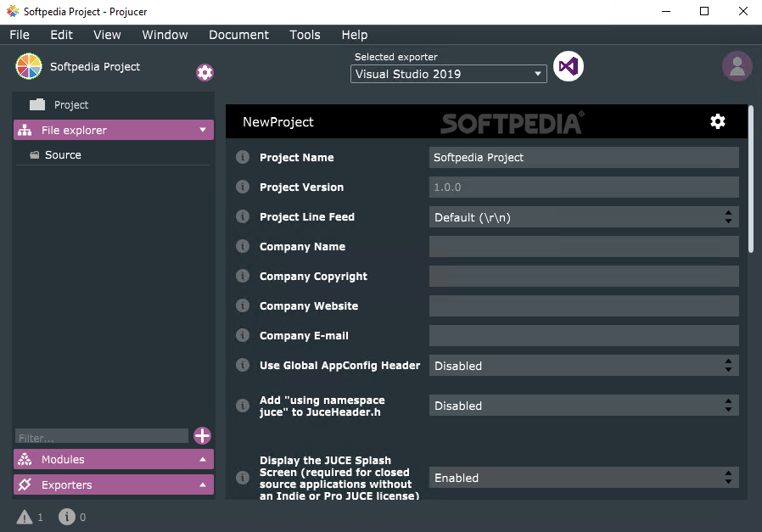This screenshot has width=762, height=532.
Task: Open the Tools menu
Action: [305, 35]
